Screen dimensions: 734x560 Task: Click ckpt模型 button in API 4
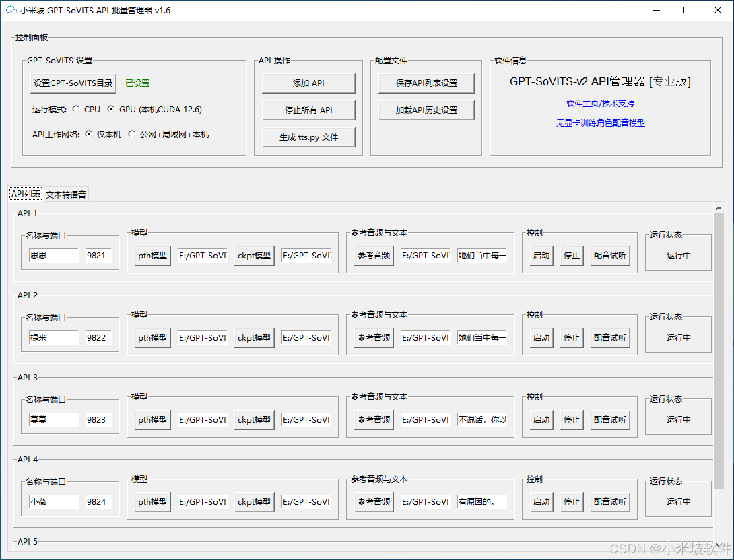coord(254,502)
